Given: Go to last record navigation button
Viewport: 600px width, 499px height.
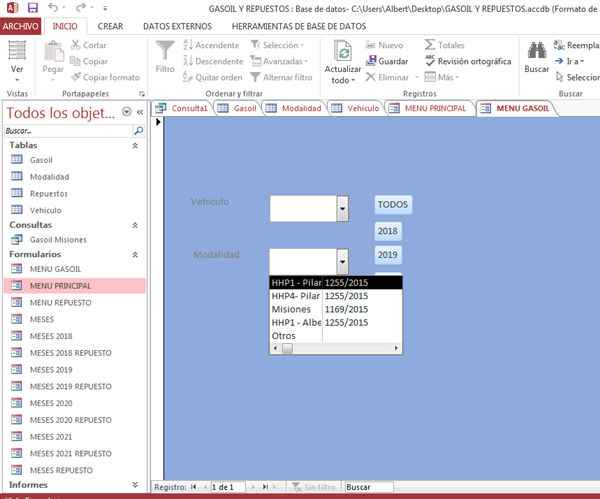Looking at the screenshot, I should click(265, 487).
